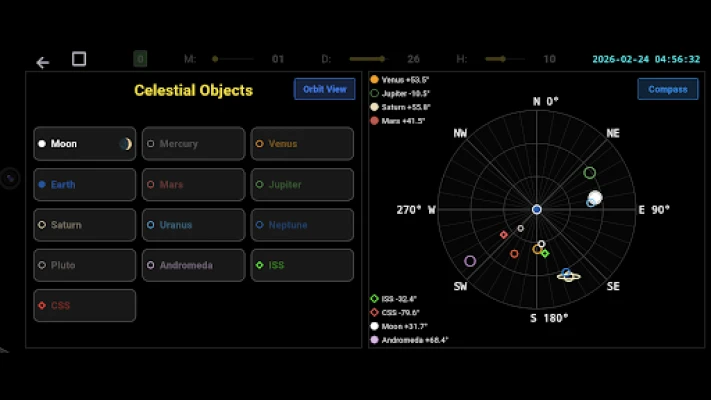
Task: Click the green ISS diamond on sky chart
Action: point(545,253)
